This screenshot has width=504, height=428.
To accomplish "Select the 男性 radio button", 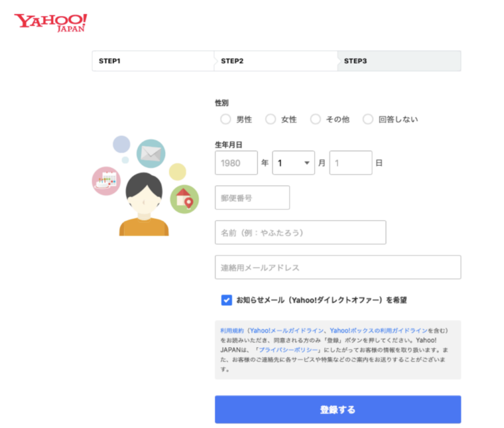I will click(x=225, y=119).
